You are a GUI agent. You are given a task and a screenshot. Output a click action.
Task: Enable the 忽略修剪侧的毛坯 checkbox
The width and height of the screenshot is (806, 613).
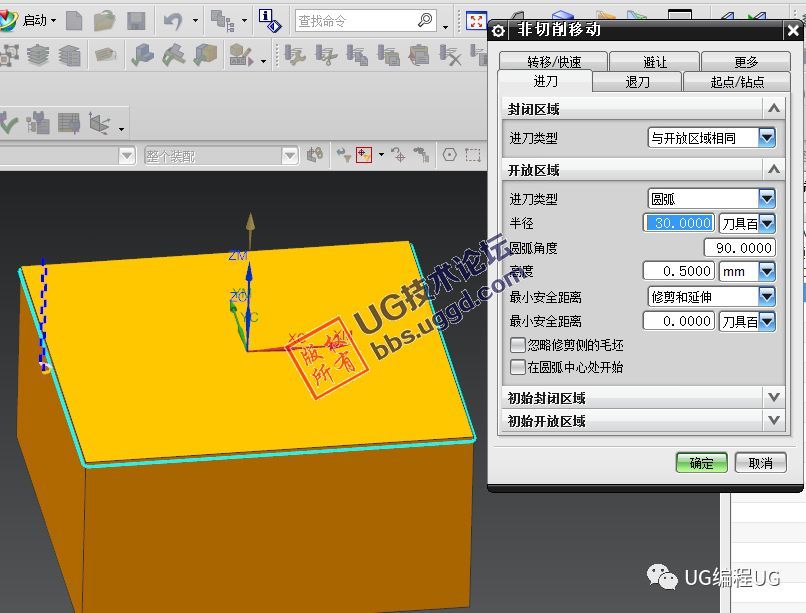[517, 347]
